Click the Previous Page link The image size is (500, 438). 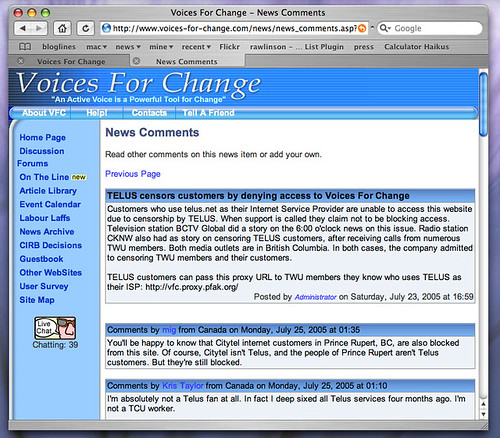click(x=133, y=174)
